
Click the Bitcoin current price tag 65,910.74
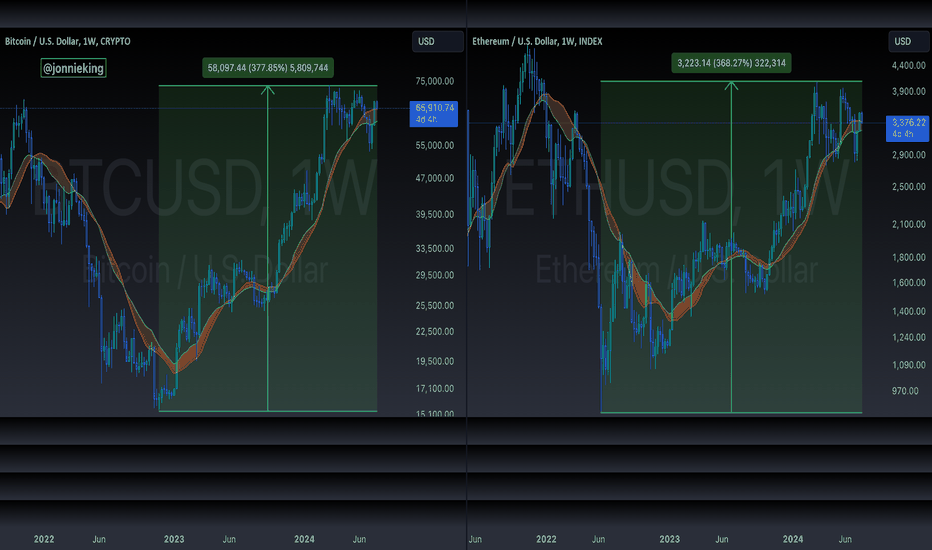pyautogui.click(x=434, y=113)
